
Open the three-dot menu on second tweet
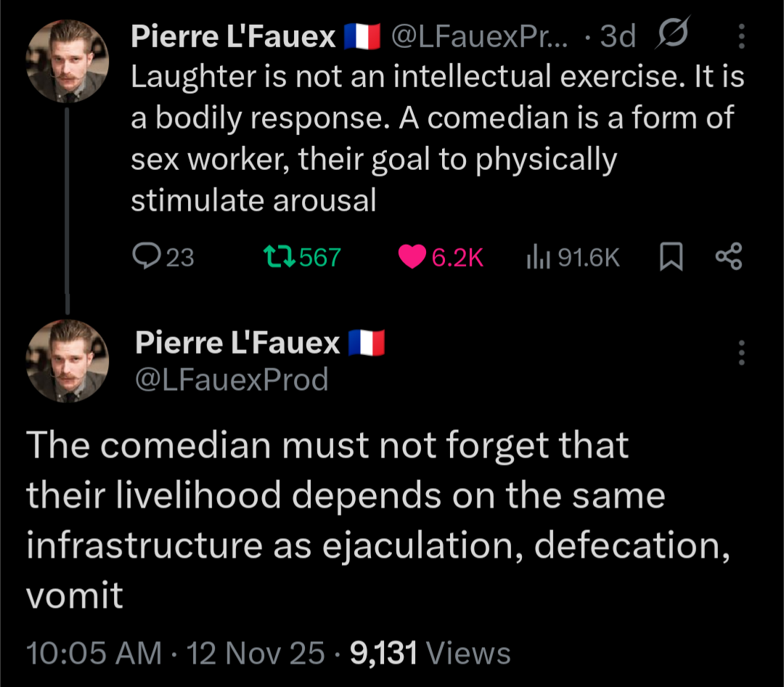click(740, 352)
